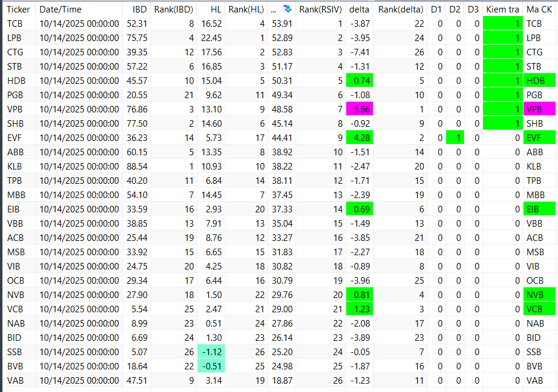Select the green NVB cell in Ma CK column

pos(539,295)
